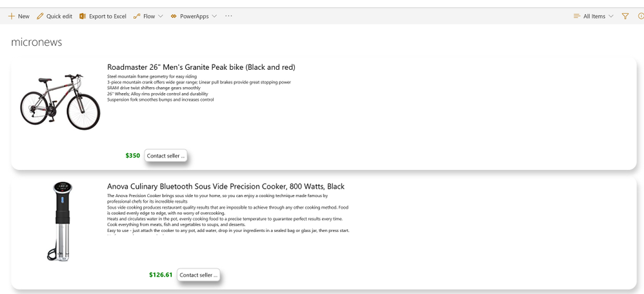This screenshot has height=294, width=644.
Task: Click the sous vide cooker image
Action: [61, 221]
